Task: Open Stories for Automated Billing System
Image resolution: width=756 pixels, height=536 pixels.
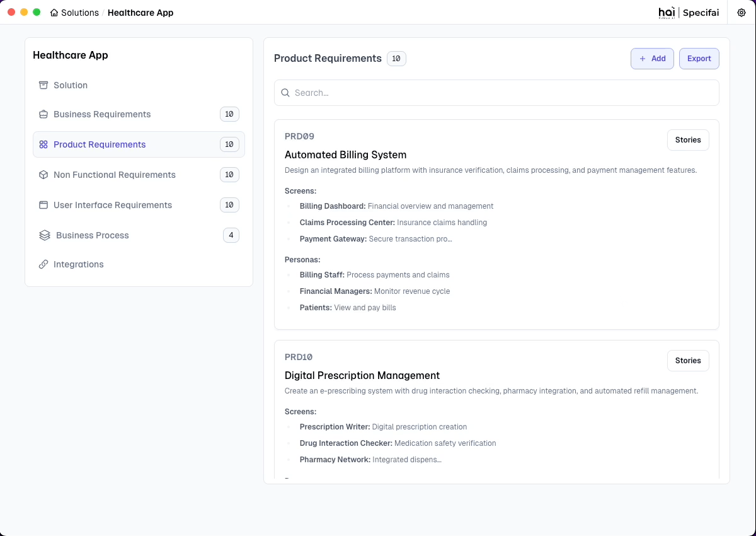Action: click(x=688, y=140)
